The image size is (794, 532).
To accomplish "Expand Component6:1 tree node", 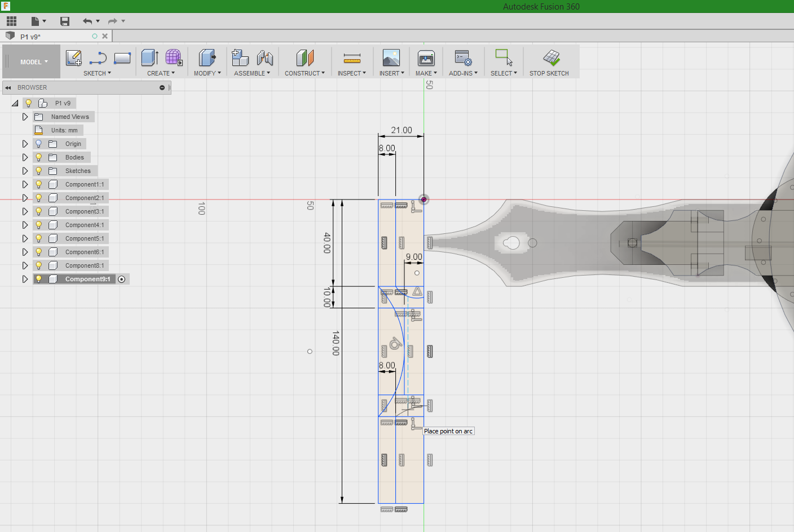I will [x=25, y=252].
